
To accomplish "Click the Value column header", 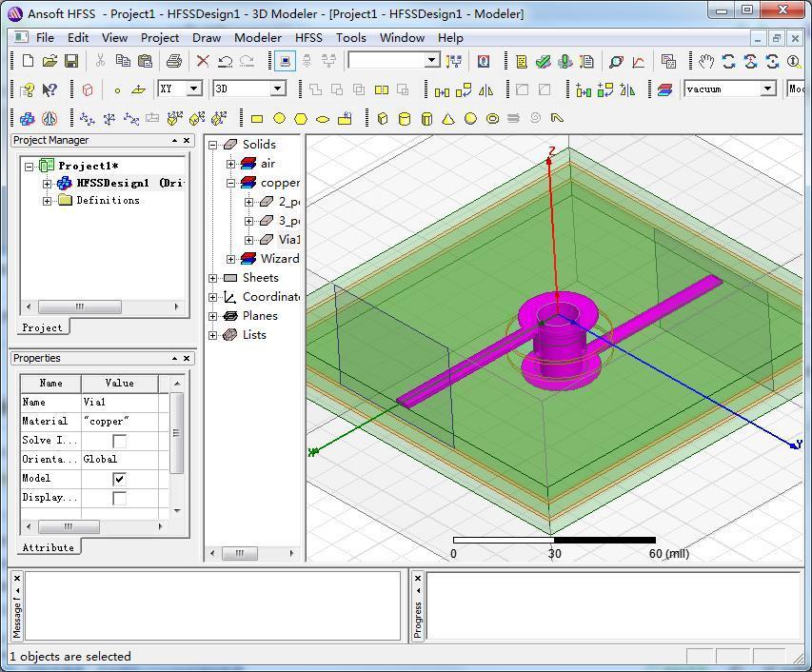I will [120, 383].
